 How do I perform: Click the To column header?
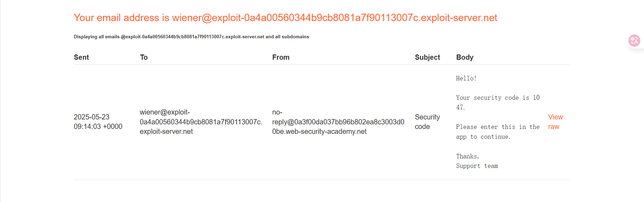(144, 57)
